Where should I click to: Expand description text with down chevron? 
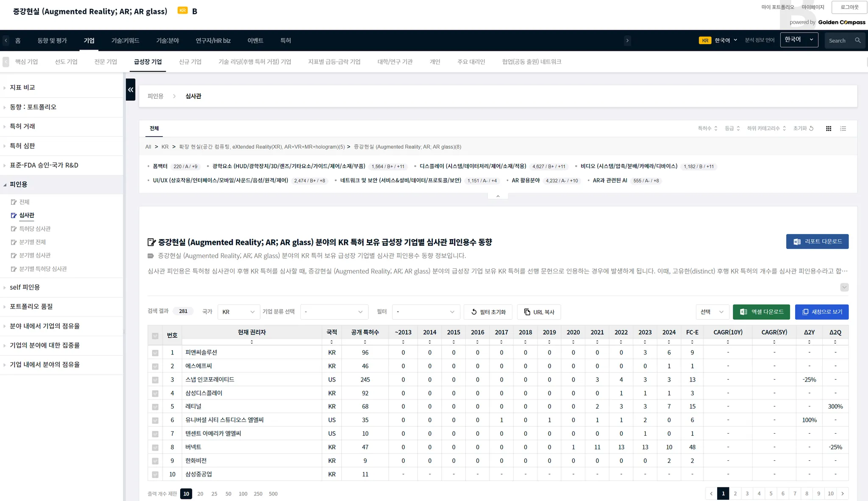tap(844, 287)
